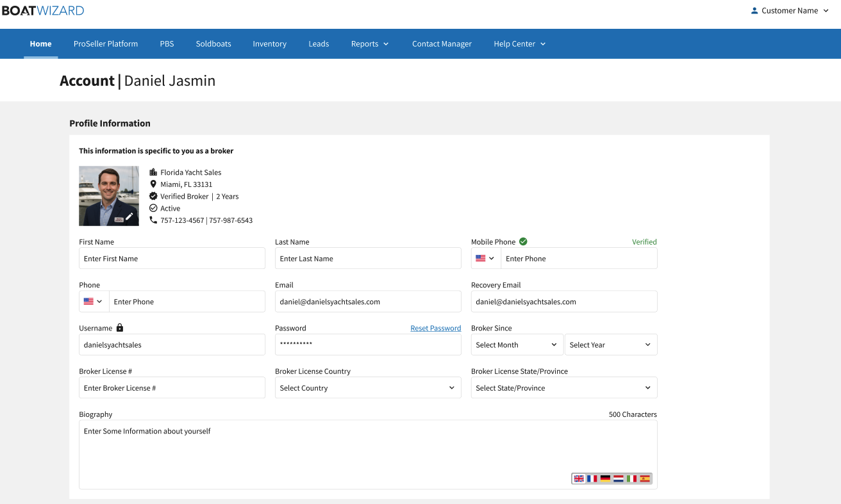Click the phone icon beside 757-123-4567
Screen dimensions: 841x504
(153, 220)
